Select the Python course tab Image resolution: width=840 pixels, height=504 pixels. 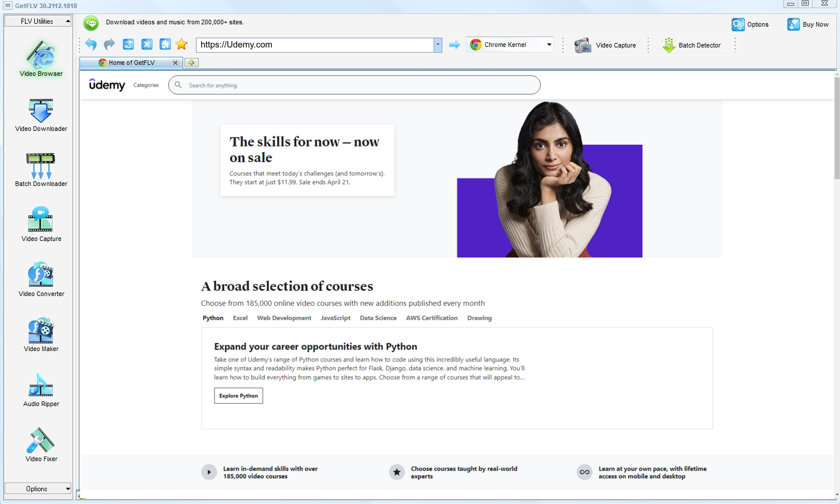click(x=213, y=318)
